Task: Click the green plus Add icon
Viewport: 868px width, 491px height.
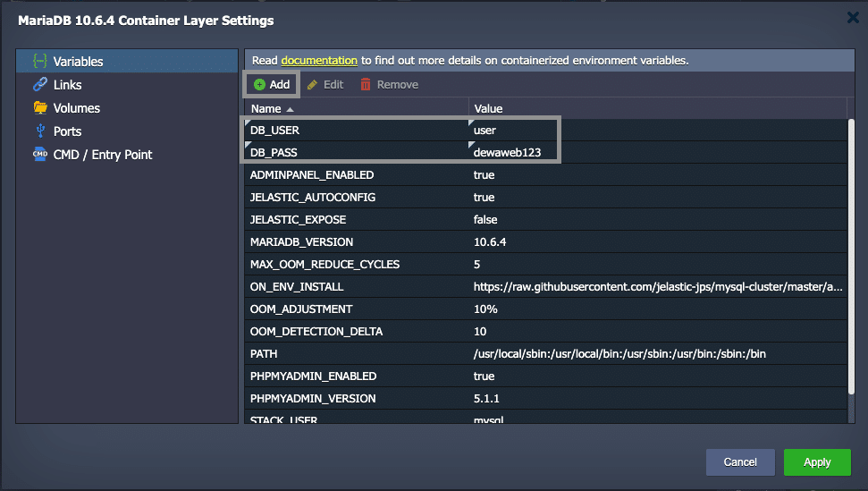Action: point(259,84)
